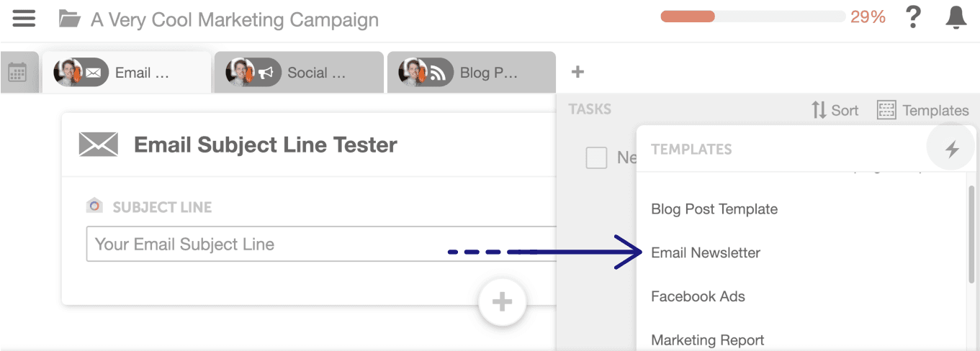Screen dimensions: 980x351
Task: Select the Email Newsletter template
Action: (706, 252)
